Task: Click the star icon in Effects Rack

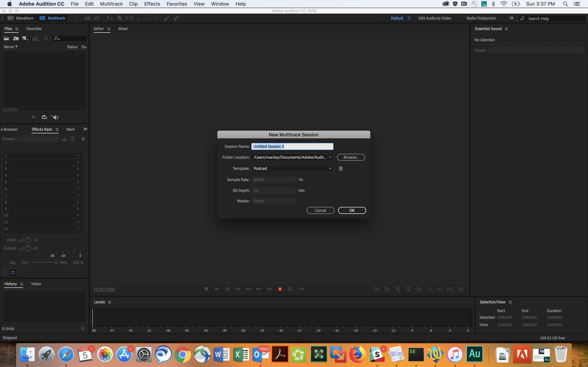Action: point(83,139)
